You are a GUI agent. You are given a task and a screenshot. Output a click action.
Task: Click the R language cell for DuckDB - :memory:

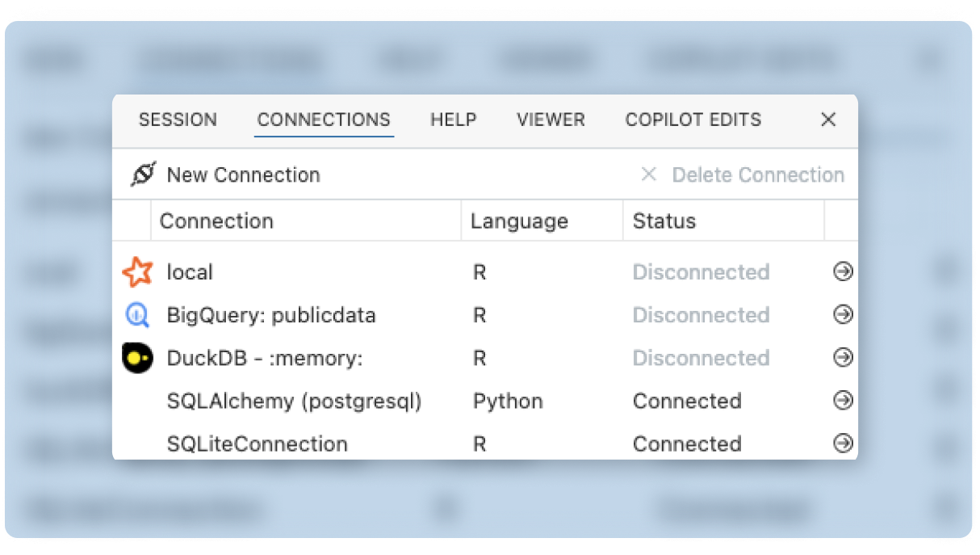[x=480, y=358]
